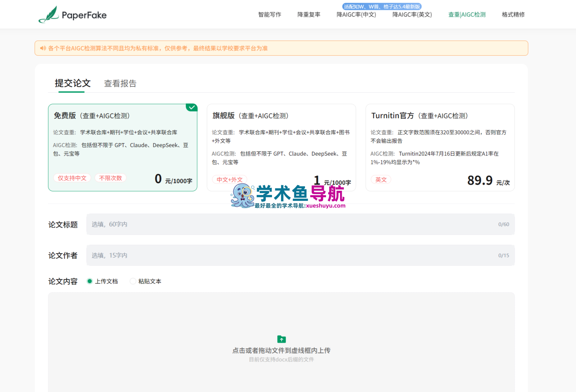
Task: Choose the 粘贴文本 radio option
Action: [146, 281]
